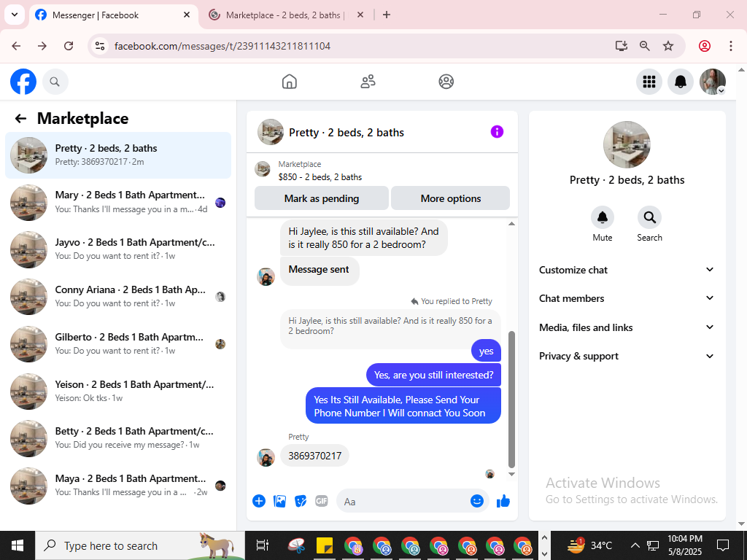
Task: Click the browser address bar URL
Action: coord(222,46)
